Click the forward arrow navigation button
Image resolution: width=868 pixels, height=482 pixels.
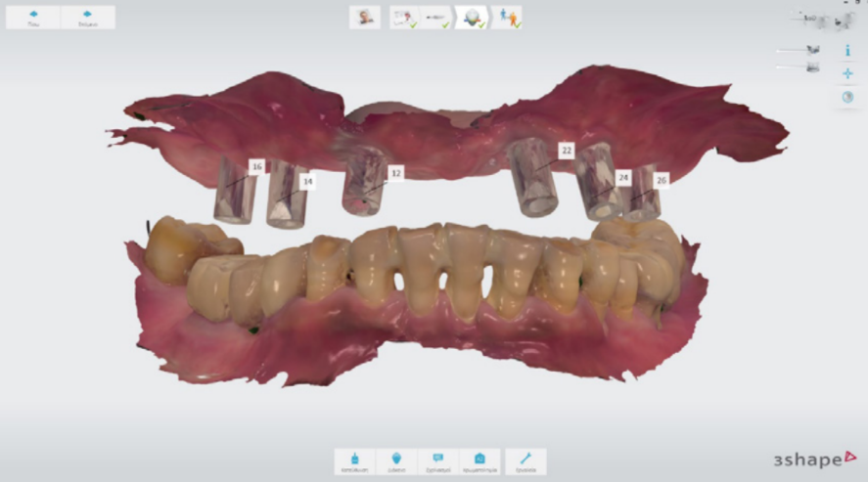(88, 17)
